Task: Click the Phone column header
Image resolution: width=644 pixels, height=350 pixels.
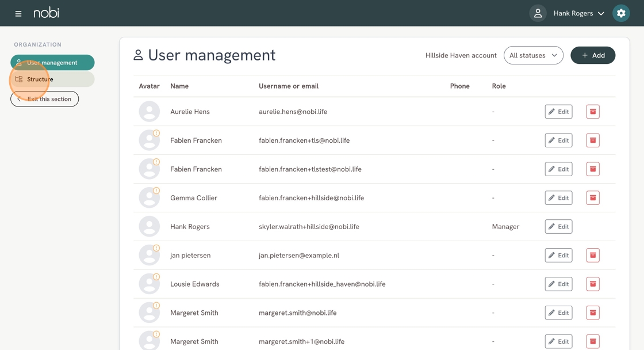Action: (x=459, y=86)
